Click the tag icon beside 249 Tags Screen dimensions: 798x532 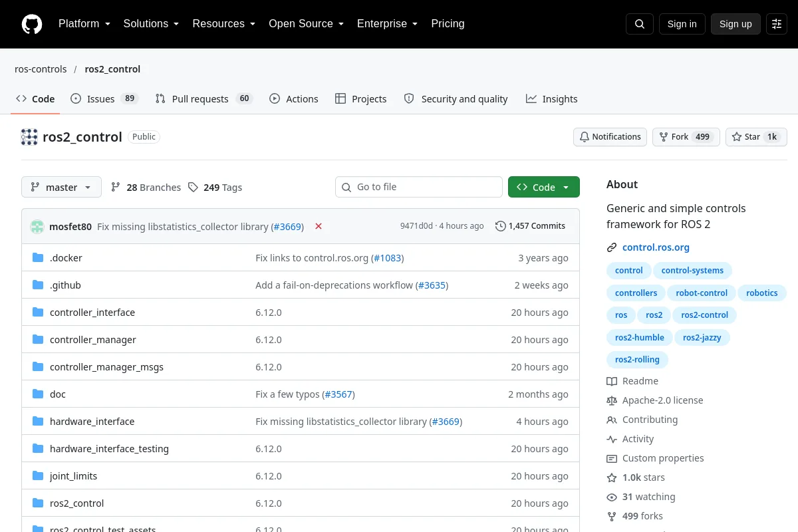tap(193, 188)
